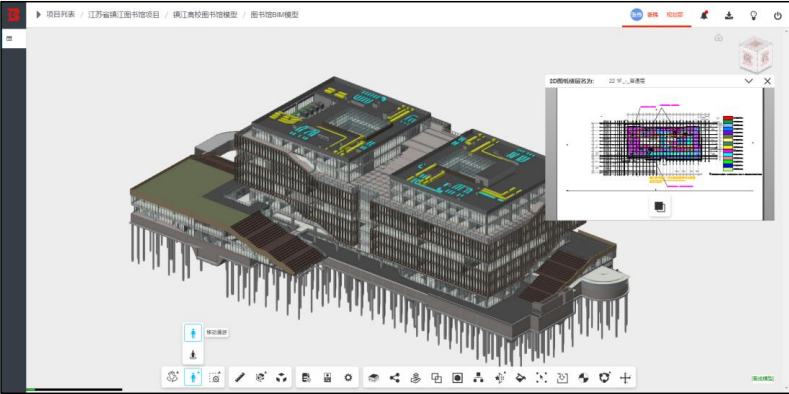Click the half-shaded circle render icon

click(584, 377)
